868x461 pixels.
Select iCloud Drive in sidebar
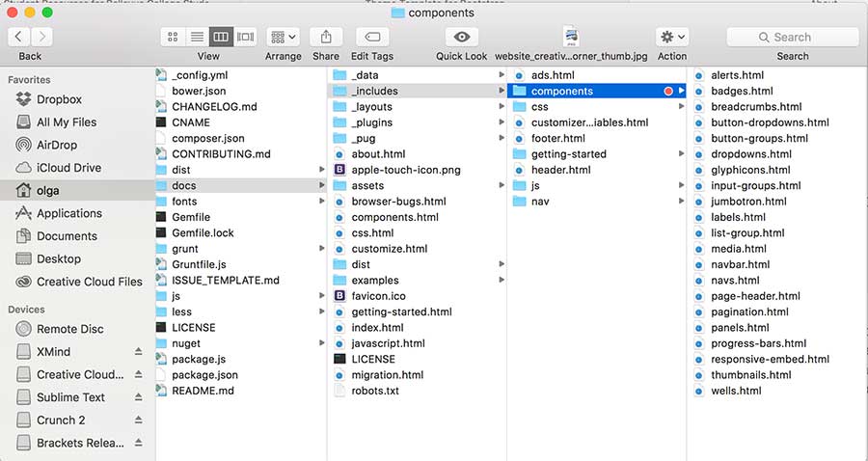point(68,168)
